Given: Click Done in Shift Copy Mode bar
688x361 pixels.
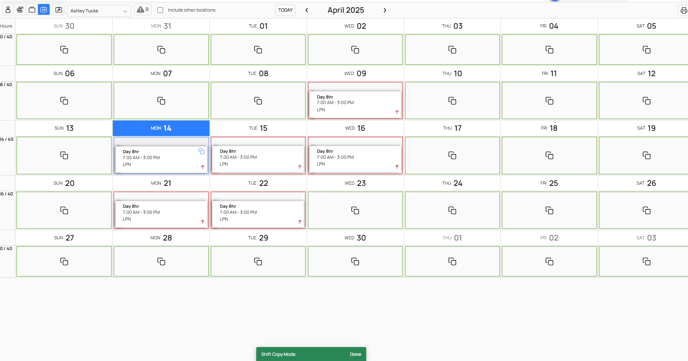Looking at the screenshot, I should click(355, 354).
